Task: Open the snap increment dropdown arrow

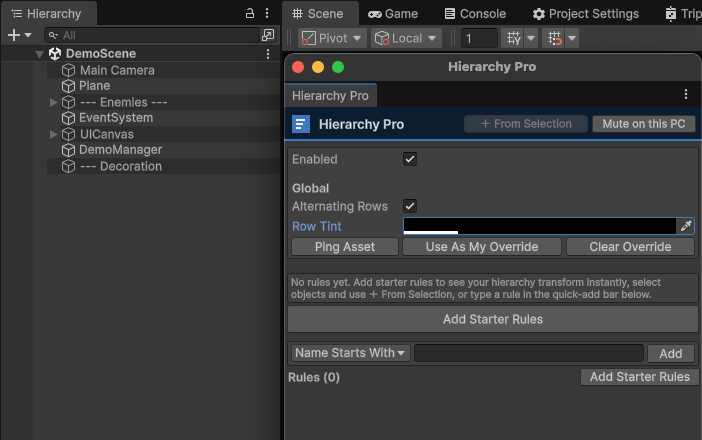Action: (x=572, y=38)
